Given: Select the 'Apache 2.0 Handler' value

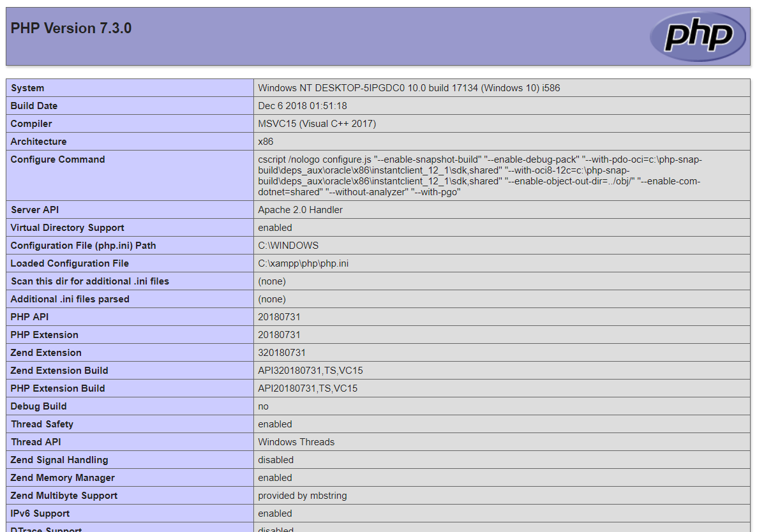Looking at the screenshot, I should point(300,210).
